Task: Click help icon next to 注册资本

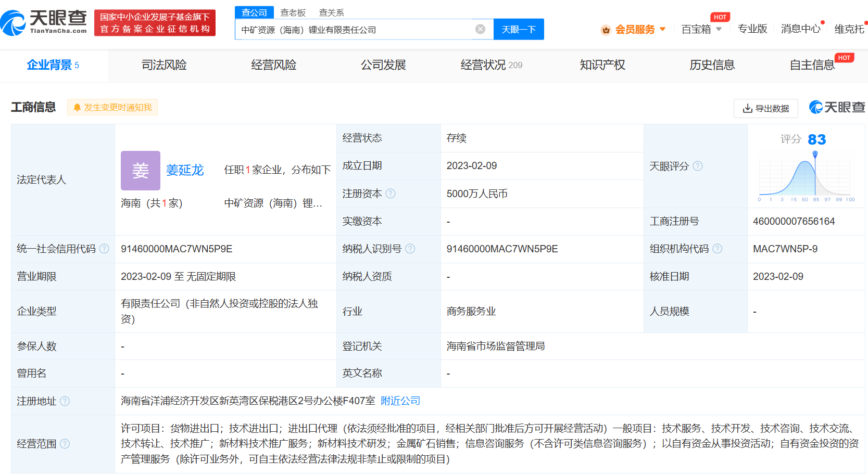Action: (x=391, y=194)
